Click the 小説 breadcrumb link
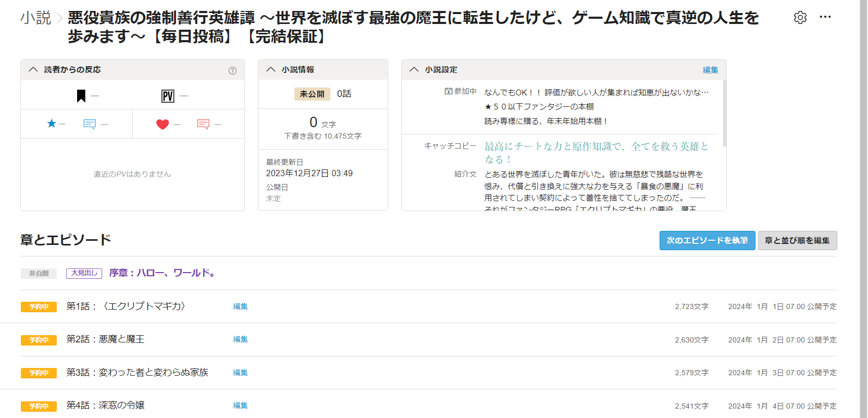Screen dimensions: 868x418 35,18
